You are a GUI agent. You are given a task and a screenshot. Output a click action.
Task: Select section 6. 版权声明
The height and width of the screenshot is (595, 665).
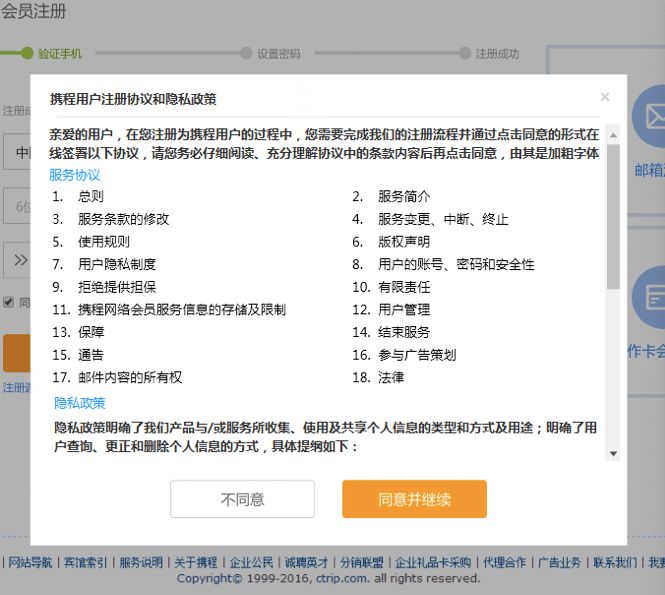coord(391,242)
